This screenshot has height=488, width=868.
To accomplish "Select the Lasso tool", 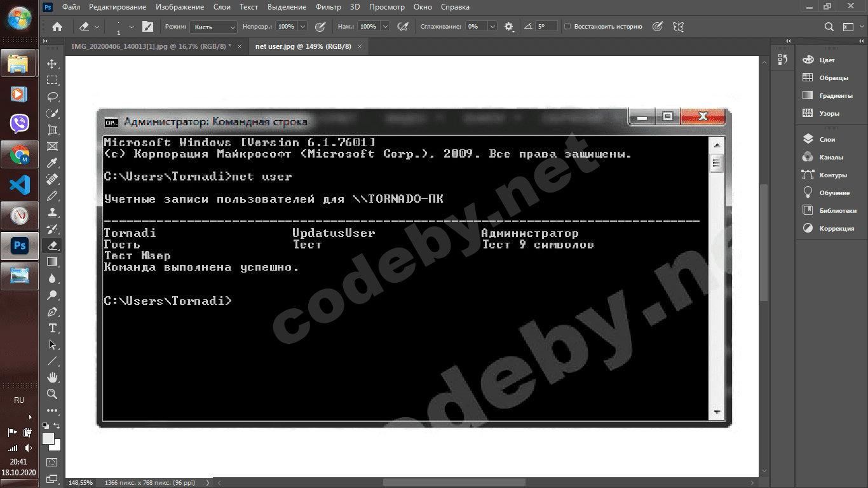I will (53, 97).
